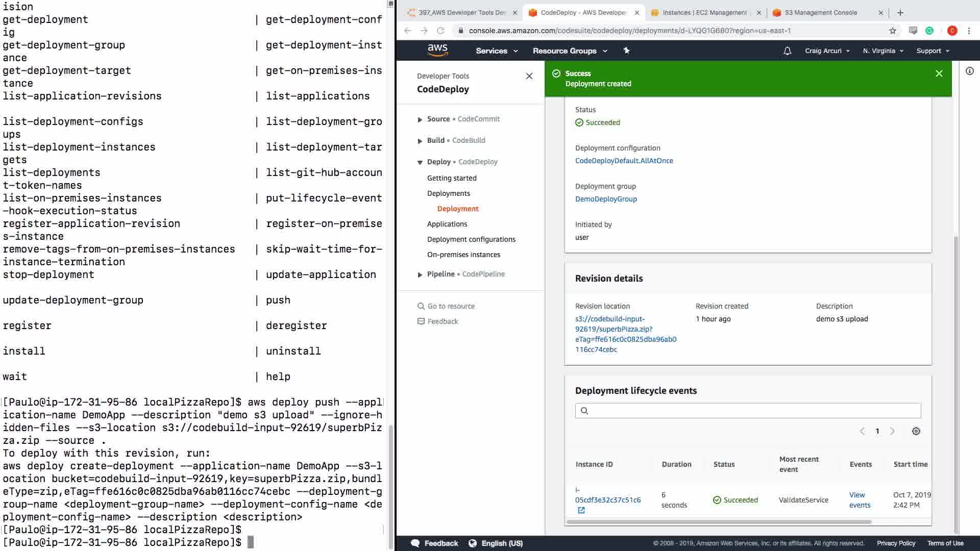Image resolution: width=980 pixels, height=551 pixels.
Task: Click View events link
Action: 859,500
